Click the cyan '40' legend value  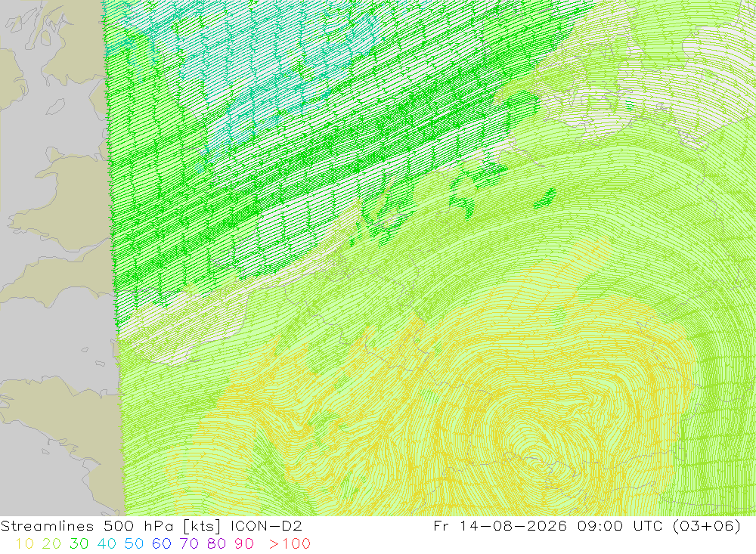(107, 544)
